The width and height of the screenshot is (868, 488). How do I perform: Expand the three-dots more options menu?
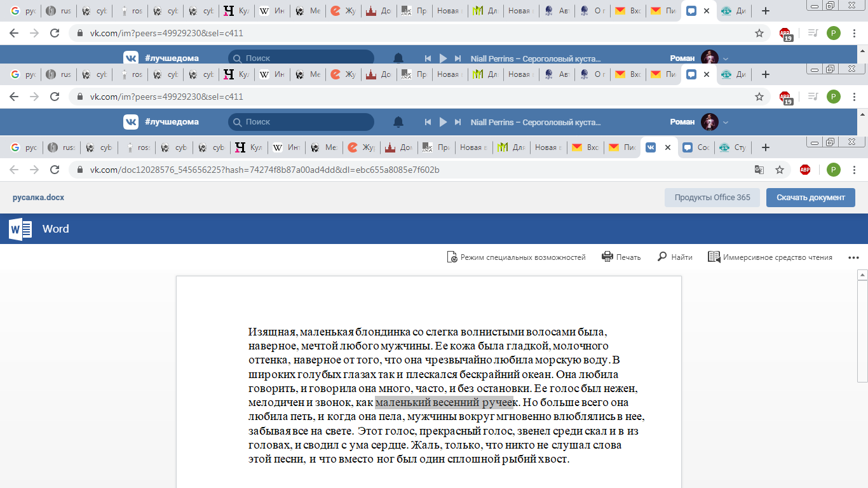[853, 257]
